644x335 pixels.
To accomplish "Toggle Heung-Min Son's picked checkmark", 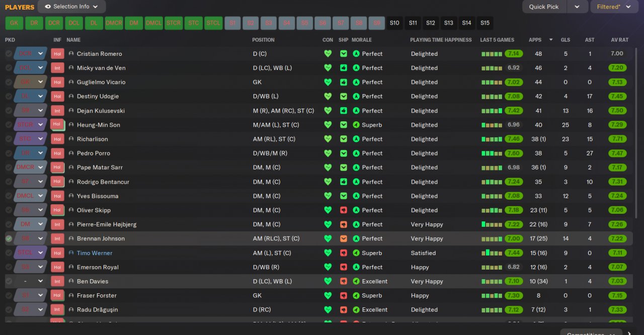I will [9, 125].
